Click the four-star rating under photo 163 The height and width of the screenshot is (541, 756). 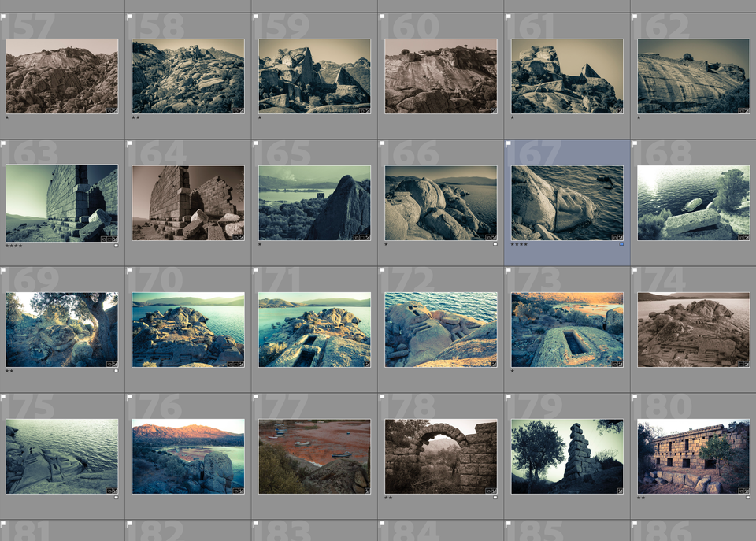(x=13, y=246)
